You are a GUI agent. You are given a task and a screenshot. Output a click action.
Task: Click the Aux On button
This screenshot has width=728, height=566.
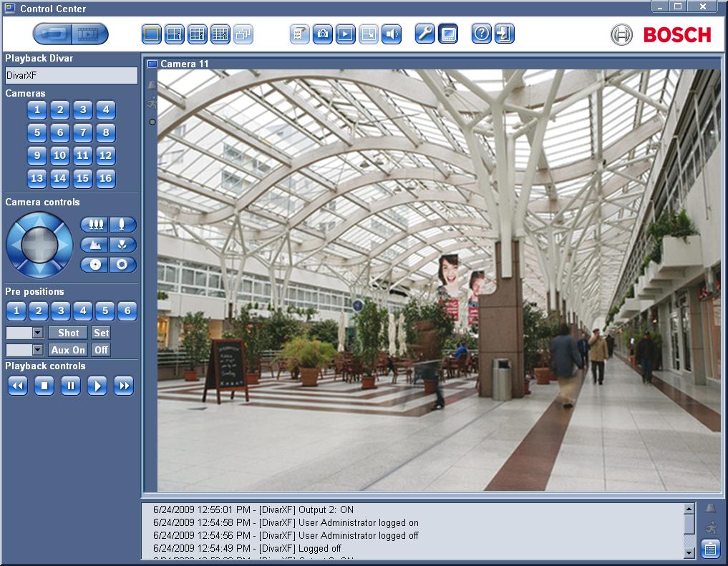pos(68,350)
